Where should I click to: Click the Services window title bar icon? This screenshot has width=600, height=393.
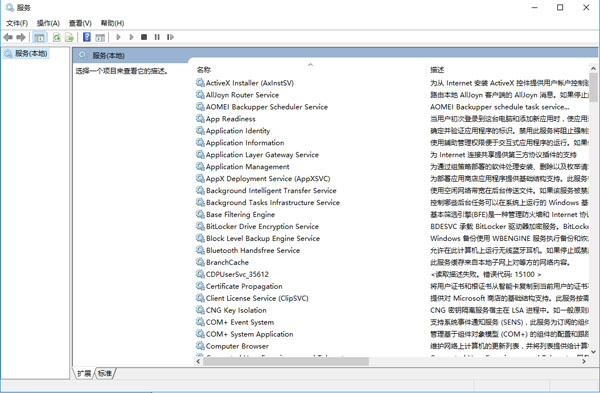pos(10,7)
